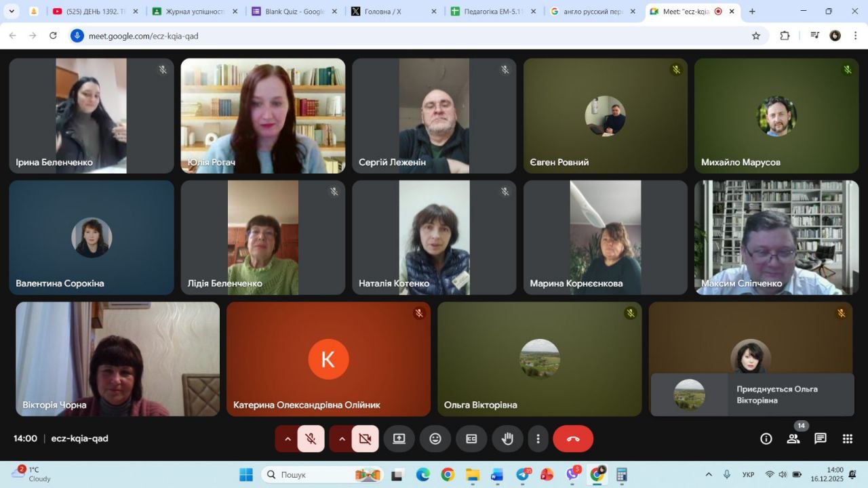This screenshot has width=868, height=488.
Task: Open meeting details info icon
Action: click(x=766, y=439)
